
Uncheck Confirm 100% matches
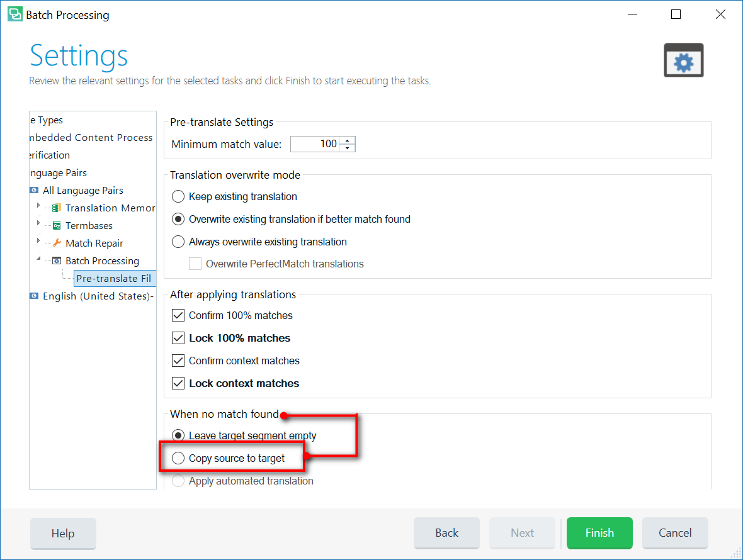tap(178, 315)
